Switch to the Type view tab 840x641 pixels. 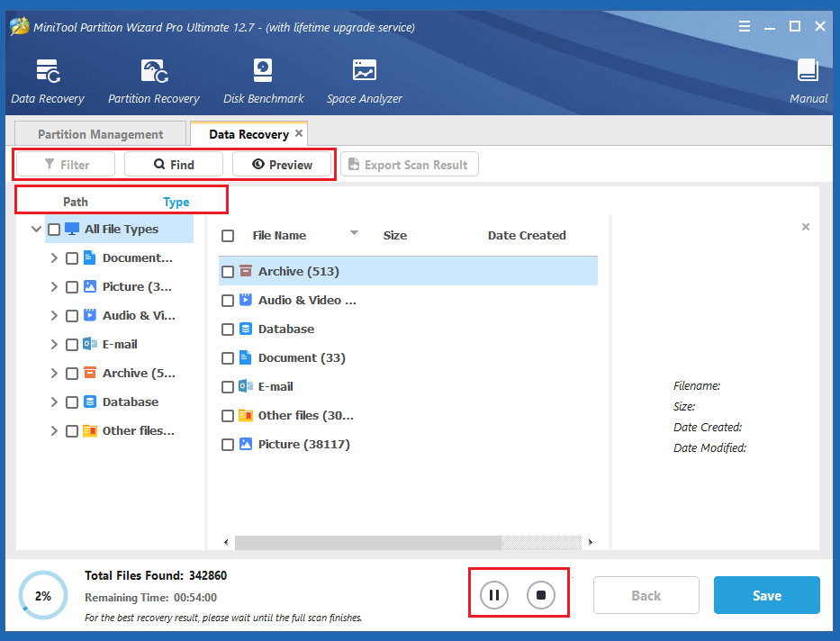(176, 202)
